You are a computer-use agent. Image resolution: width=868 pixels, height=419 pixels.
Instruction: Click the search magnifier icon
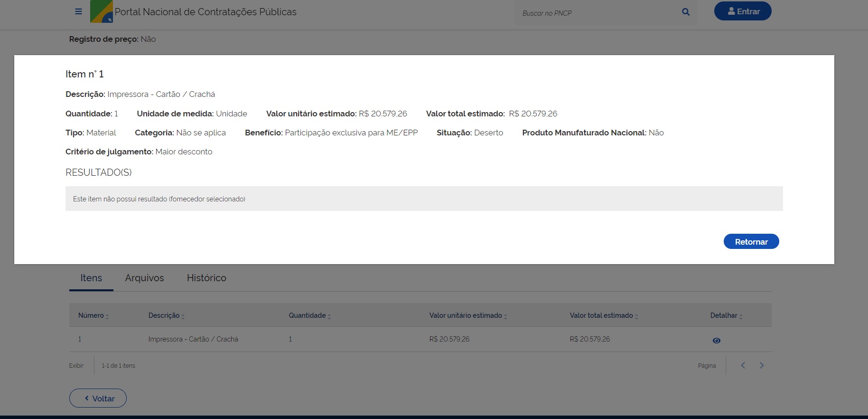tap(685, 12)
